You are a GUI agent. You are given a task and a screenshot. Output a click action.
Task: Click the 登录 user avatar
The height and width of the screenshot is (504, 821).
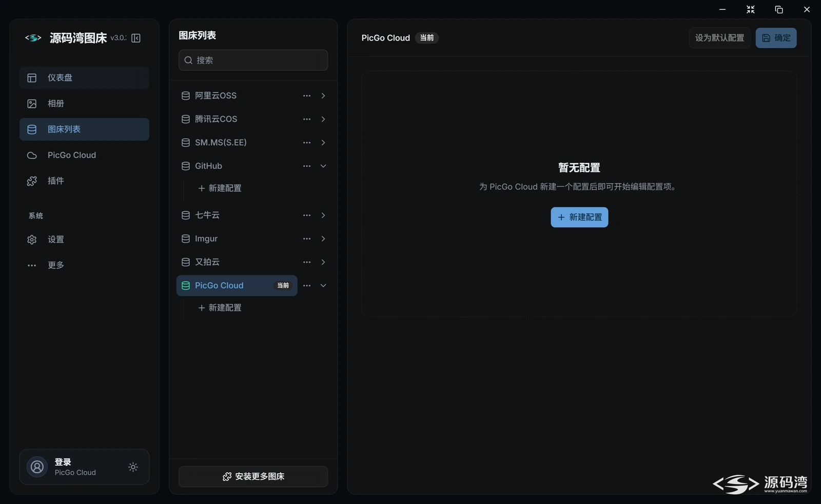point(37,467)
